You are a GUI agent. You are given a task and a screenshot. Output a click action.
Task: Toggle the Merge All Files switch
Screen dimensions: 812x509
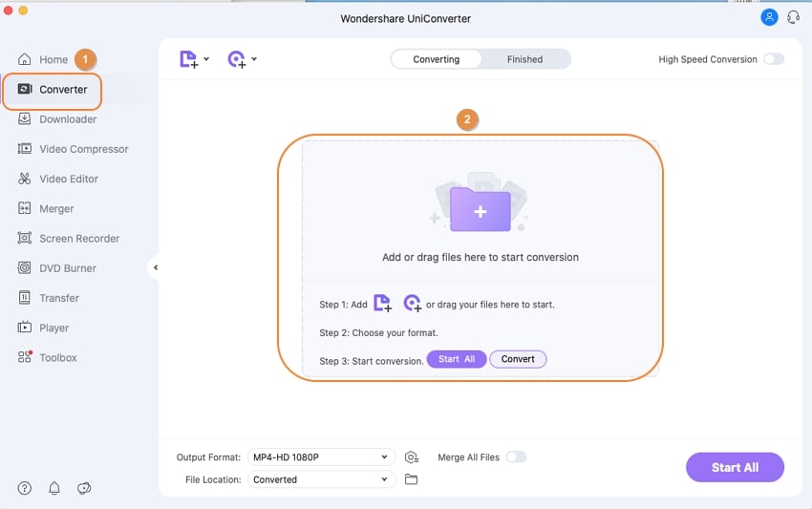click(516, 457)
